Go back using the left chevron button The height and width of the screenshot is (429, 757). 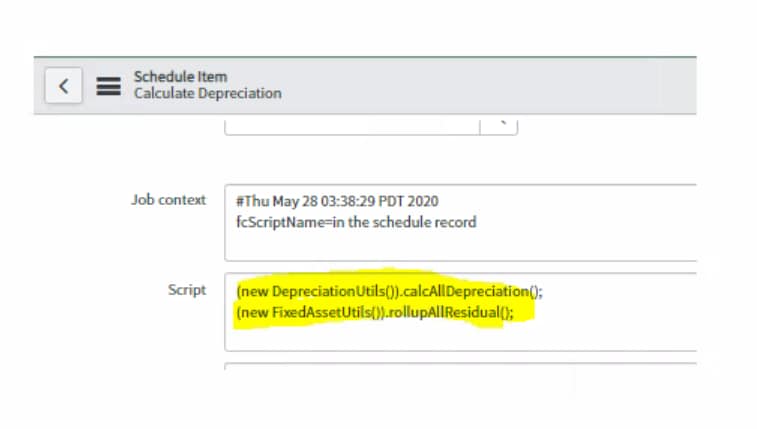point(63,86)
